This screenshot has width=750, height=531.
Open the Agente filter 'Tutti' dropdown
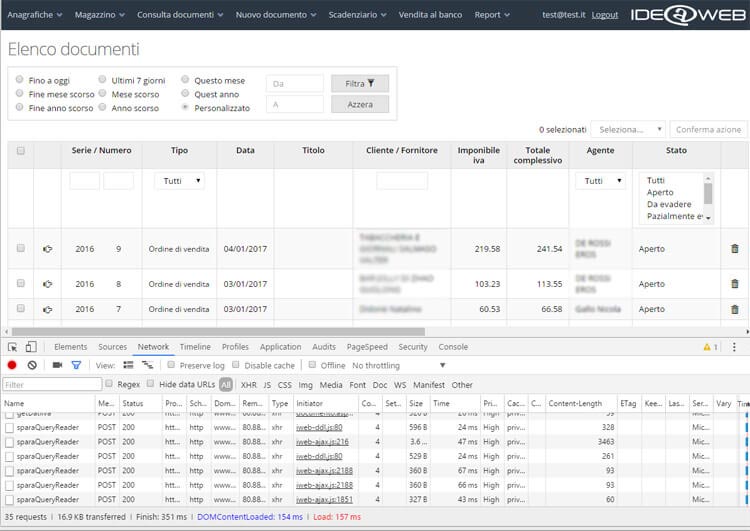tap(601, 181)
